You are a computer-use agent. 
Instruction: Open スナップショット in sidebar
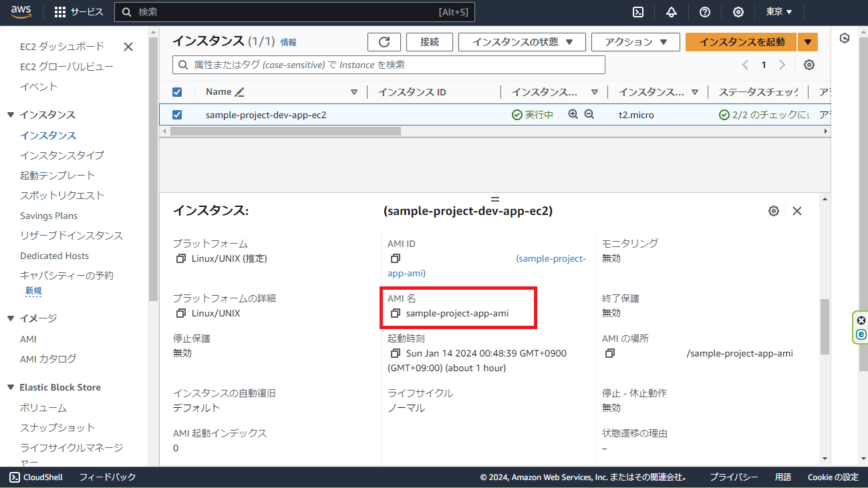(57, 428)
